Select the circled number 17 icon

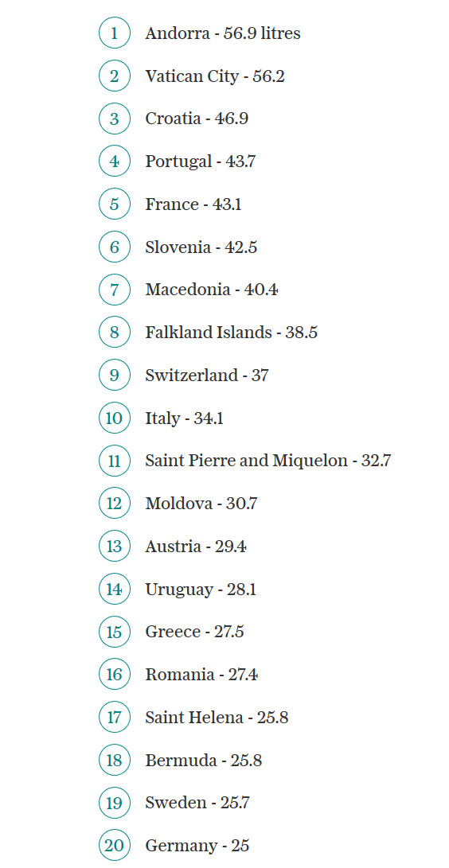(x=115, y=718)
